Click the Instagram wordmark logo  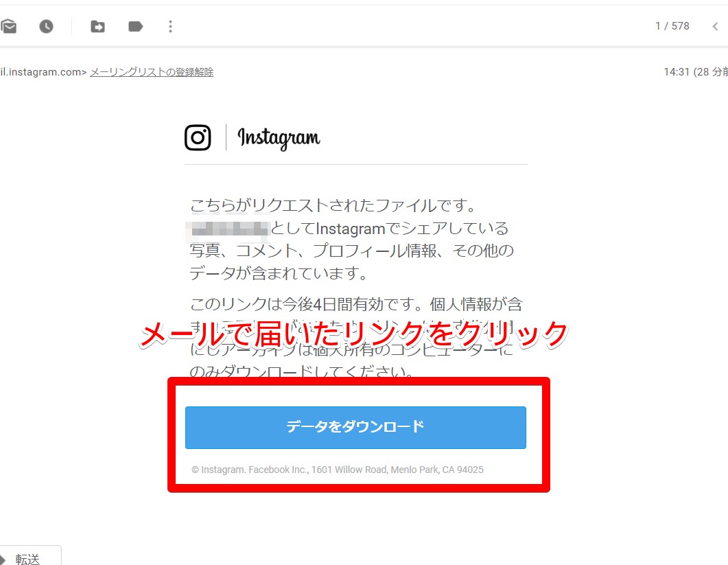pyautogui.click(x=279, y=139)
